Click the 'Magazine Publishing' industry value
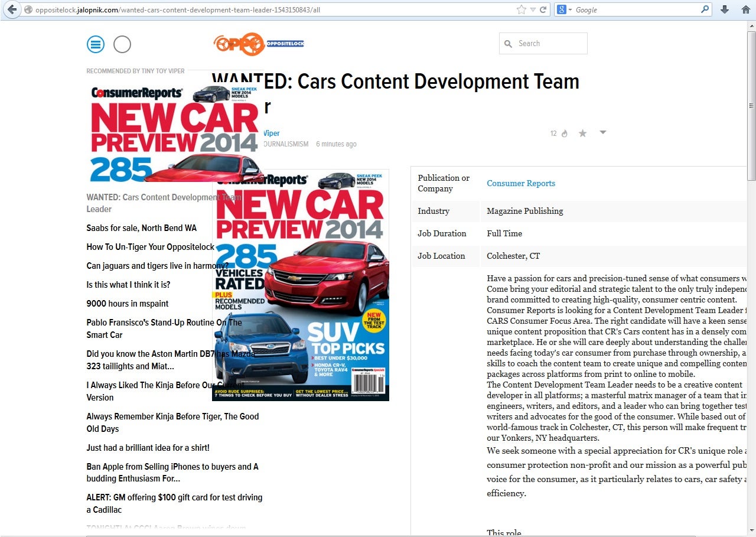 pyautogui.click(x=525, y=211)
